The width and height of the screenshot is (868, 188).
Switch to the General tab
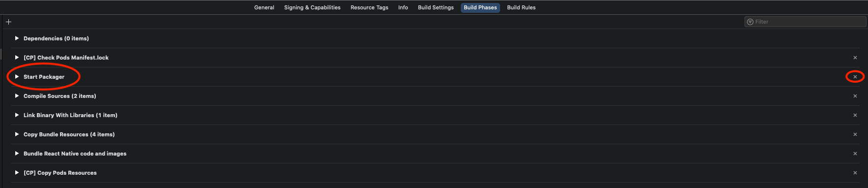click(x=264, y=7)
